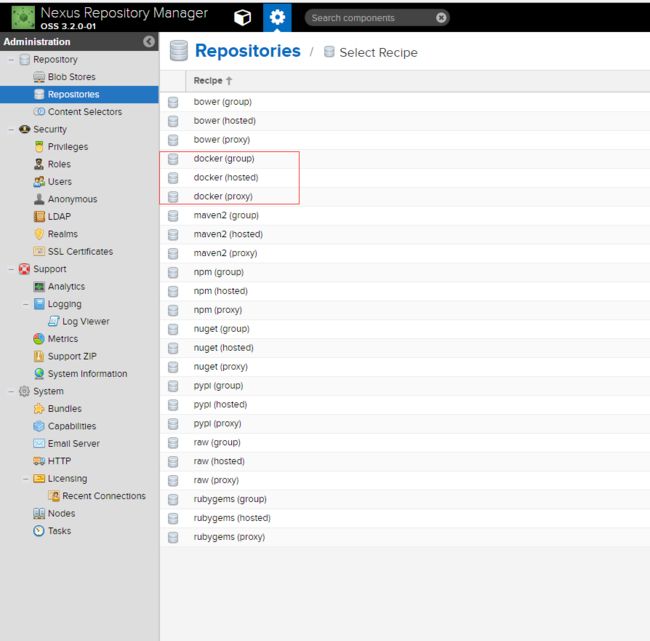The width and height of the screenshot is (650, 641).
Task: Click the Logging notebook icon
Action: pyautogui.click(x=39, y=304)
